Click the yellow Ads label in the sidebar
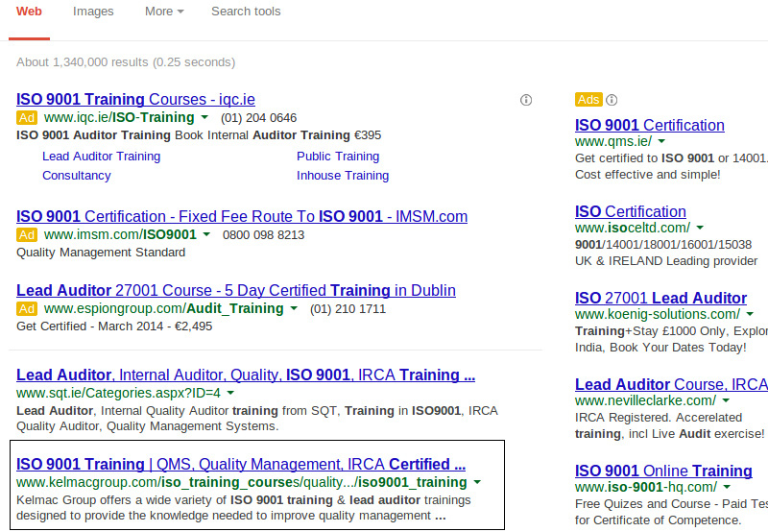The image size is (768, 532). point(588,100)
